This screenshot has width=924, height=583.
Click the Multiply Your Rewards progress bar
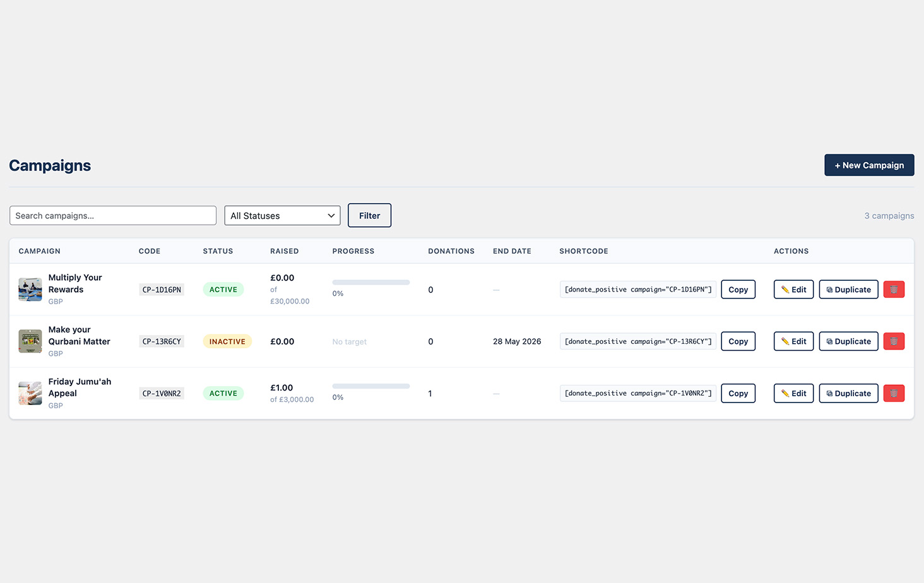pyautogui.click(x=371, y=282)
